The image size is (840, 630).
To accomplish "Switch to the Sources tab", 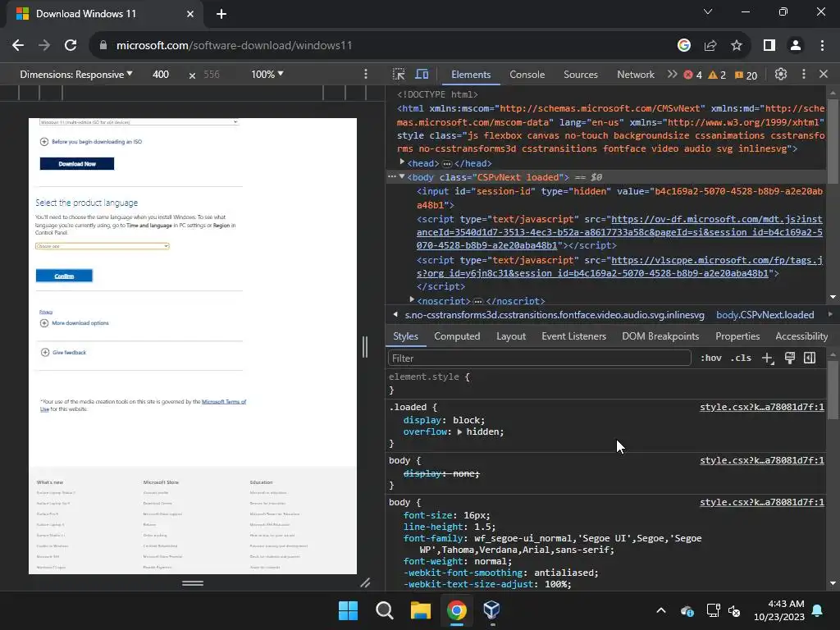I will point(581,75).
